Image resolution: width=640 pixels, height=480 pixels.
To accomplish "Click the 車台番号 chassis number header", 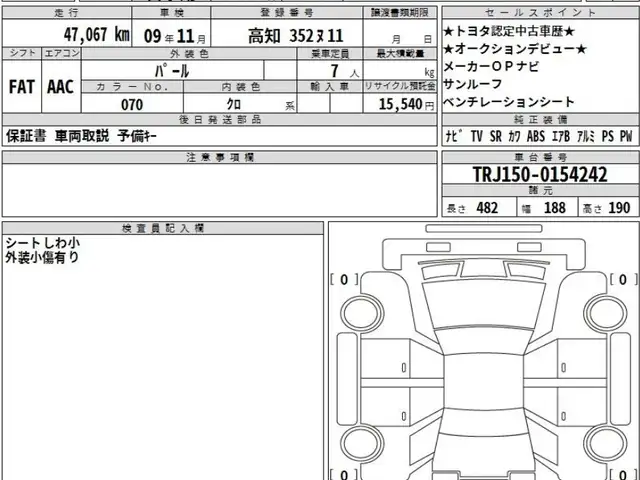I will [x=540, y=157].
